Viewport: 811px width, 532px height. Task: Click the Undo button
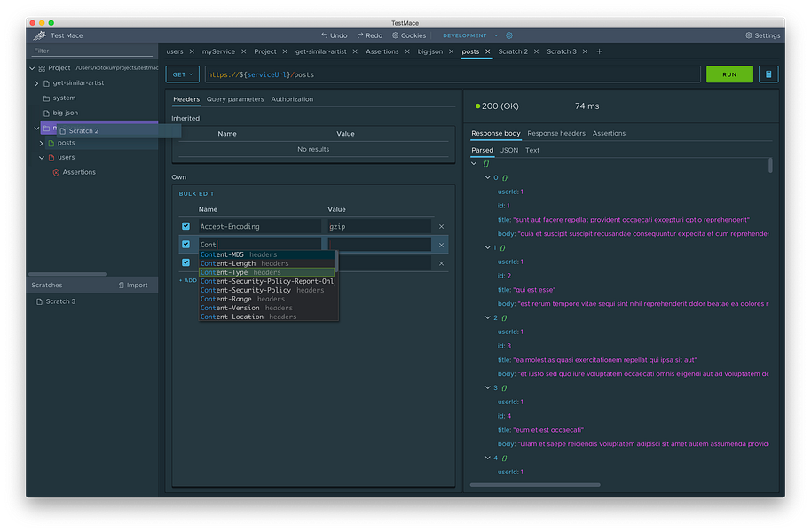[335, 35]
